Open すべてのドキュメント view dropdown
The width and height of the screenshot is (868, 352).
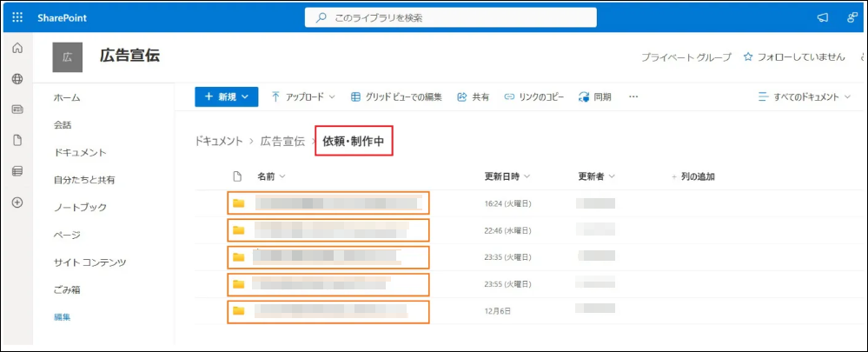click(805, 96)
